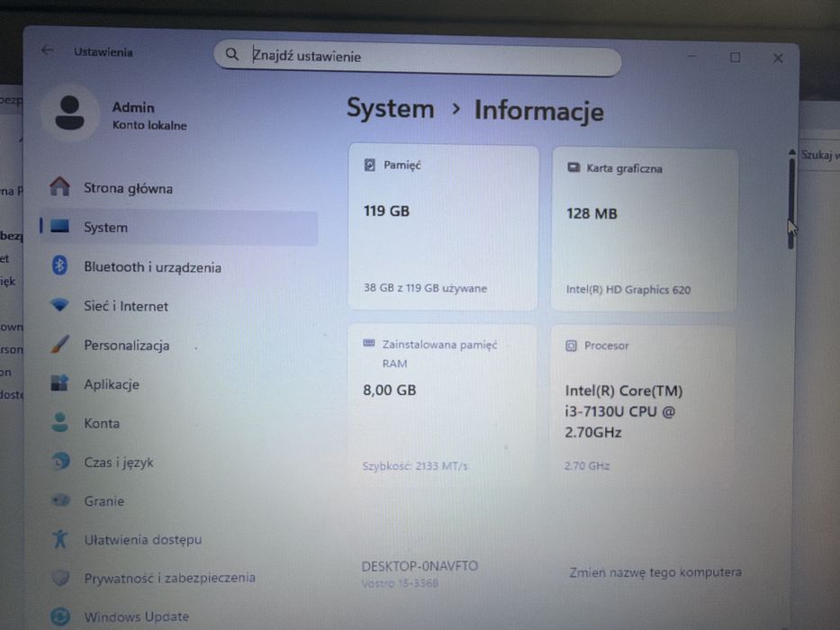Click the Pamięć storage card icon
840x630 pixels.
(370, 165)
